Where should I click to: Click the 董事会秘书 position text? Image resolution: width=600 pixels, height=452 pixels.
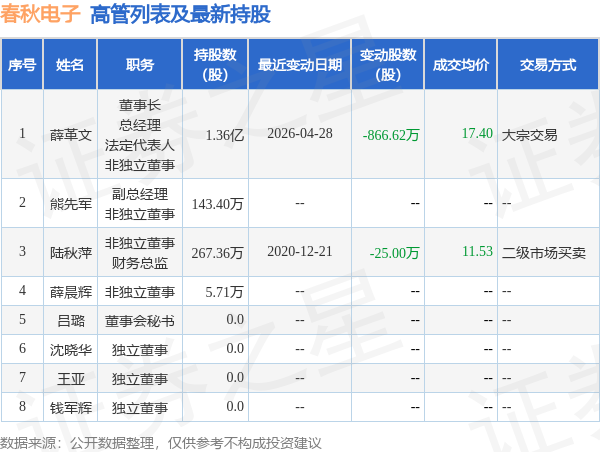[x=140, y=321]
